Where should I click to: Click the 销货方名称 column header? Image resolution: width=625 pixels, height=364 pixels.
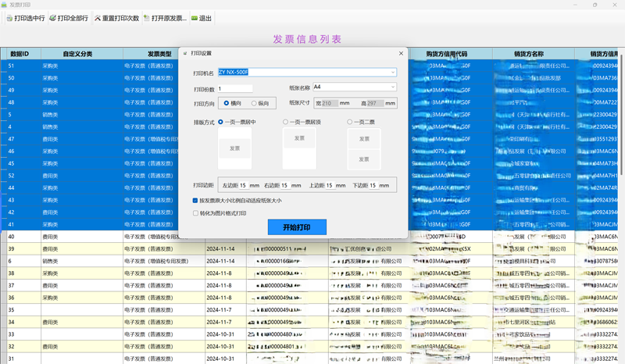click(534, 54)
